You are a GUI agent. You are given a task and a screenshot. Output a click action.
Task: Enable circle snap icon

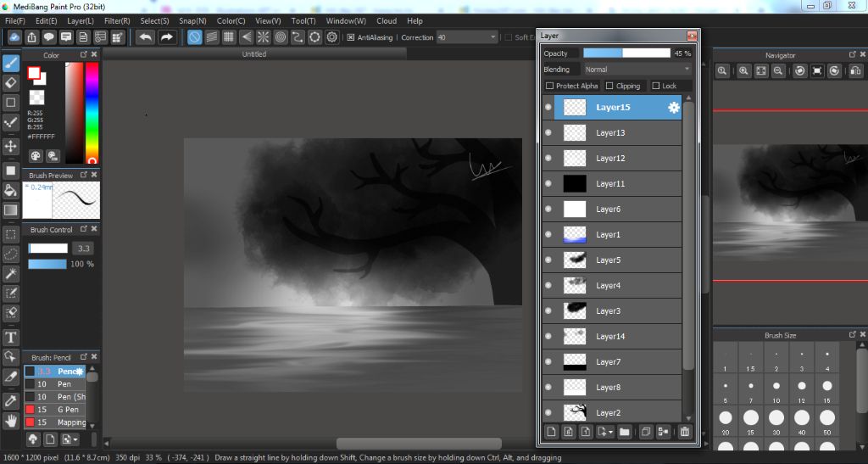click(x=281, y=37)
